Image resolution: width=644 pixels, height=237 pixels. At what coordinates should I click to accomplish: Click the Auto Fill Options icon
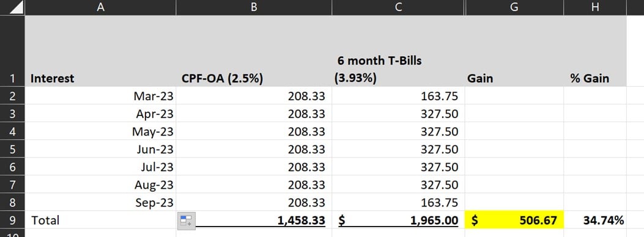186,221
